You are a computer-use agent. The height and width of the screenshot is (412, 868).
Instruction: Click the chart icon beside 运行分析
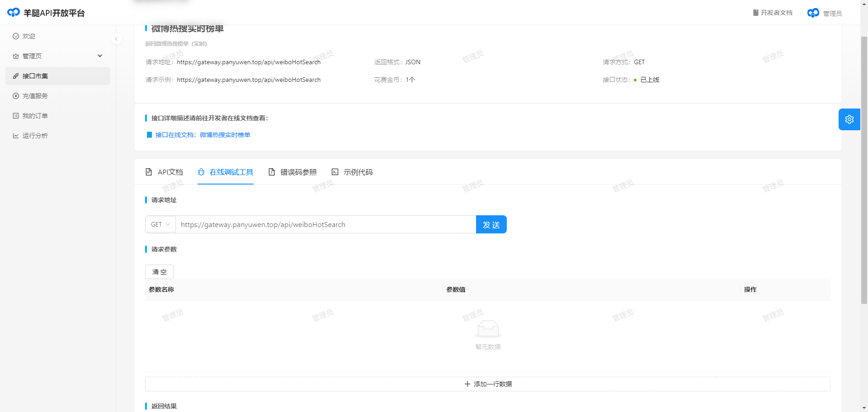coord(16,136)
